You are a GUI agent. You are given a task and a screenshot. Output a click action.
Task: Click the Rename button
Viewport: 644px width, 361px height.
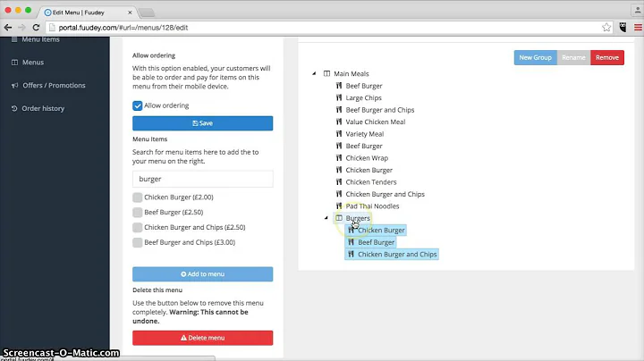coord(573,57)
